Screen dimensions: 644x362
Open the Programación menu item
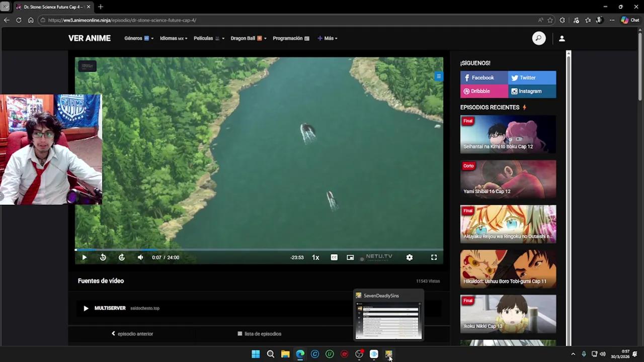[x=291, y=38]
